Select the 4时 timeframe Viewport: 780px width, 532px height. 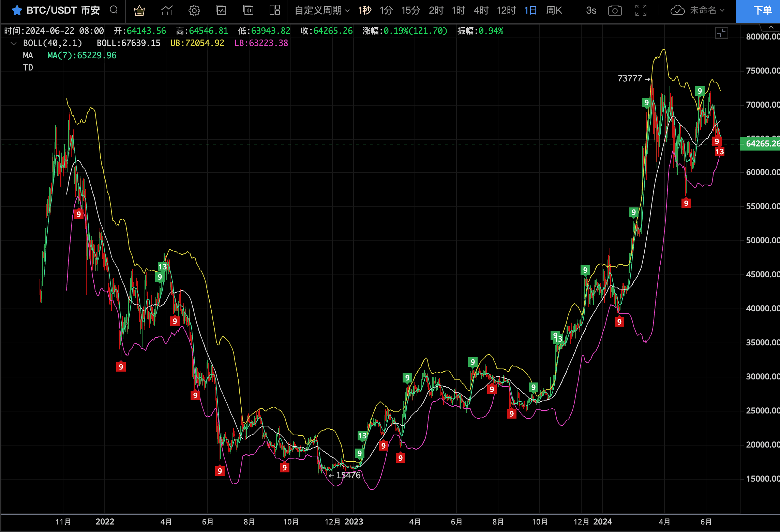[481, 11]
